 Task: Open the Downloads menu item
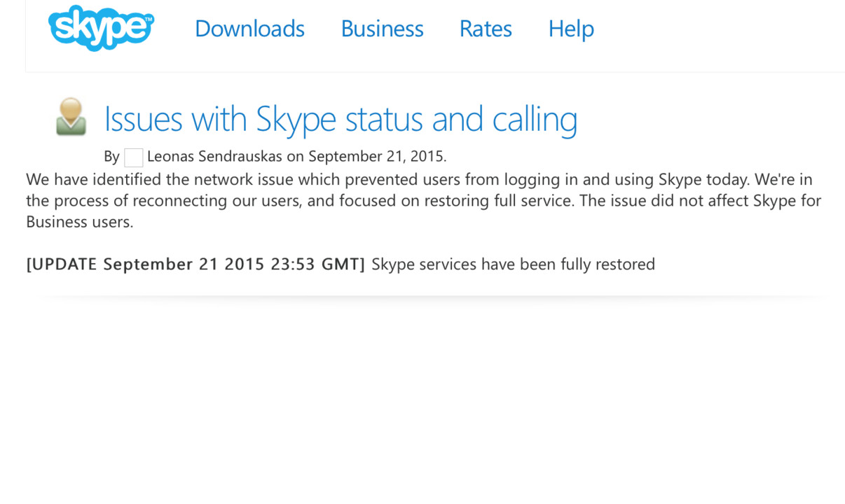pos(249,29)
